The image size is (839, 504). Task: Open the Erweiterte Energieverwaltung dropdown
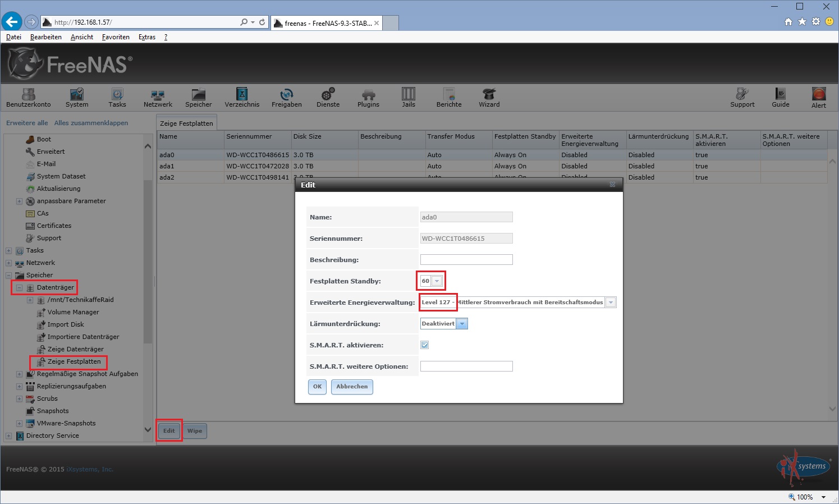pos(611,302)
